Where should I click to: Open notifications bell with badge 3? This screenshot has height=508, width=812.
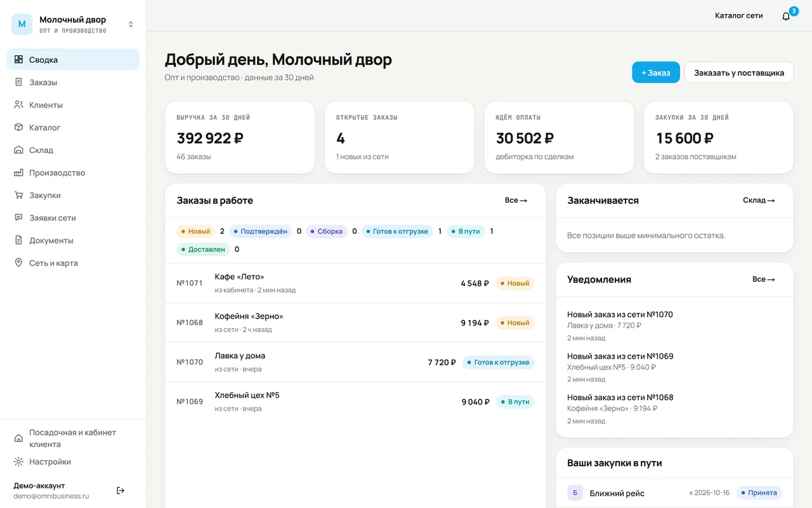pyautogui.click(x=787, y=16)
